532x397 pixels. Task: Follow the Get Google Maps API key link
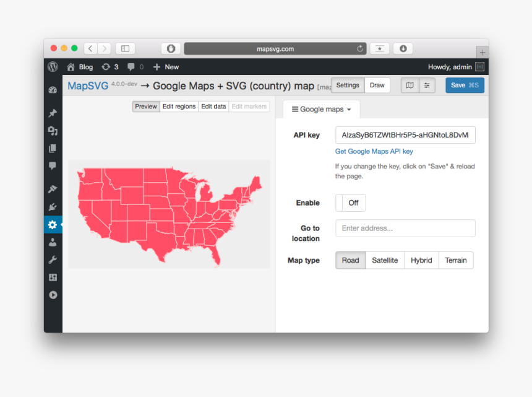coord(374,152)
